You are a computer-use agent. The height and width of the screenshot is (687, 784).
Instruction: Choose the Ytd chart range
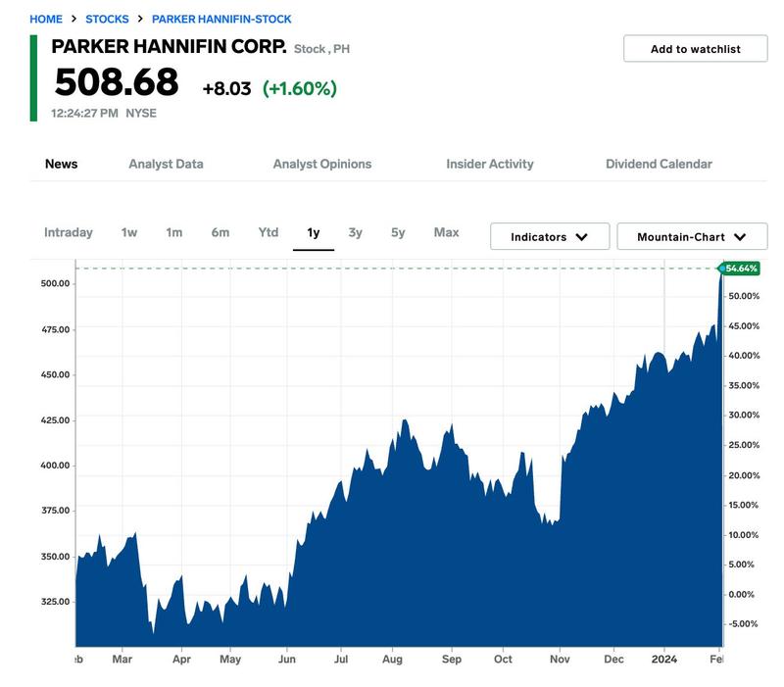[269, 232]
